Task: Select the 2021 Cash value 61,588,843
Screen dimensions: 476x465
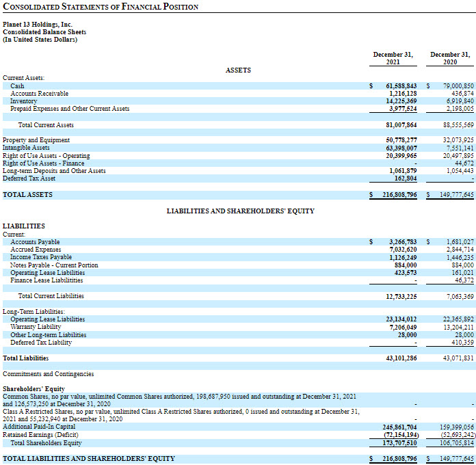Action: [397, 86]
